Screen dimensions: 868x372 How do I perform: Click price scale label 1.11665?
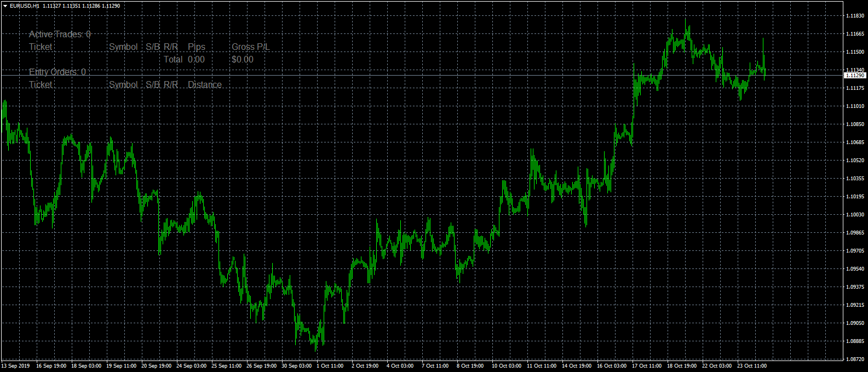(x=855, y=34)
